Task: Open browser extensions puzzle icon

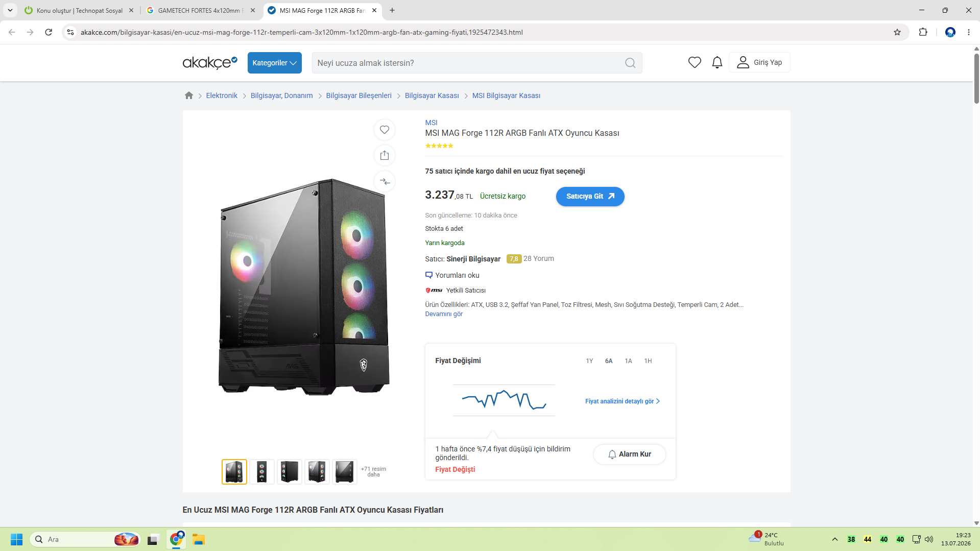Action: 923,32
